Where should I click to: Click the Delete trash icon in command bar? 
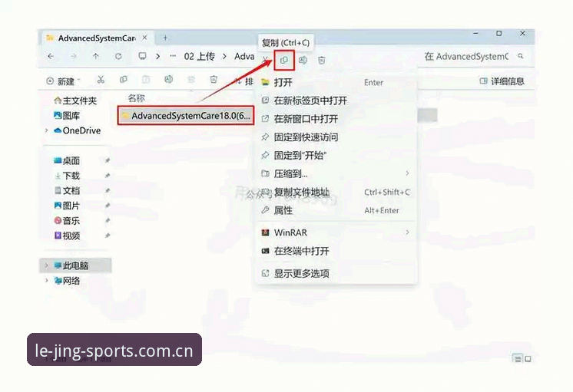pyautogui.click(x=214, y=79)
